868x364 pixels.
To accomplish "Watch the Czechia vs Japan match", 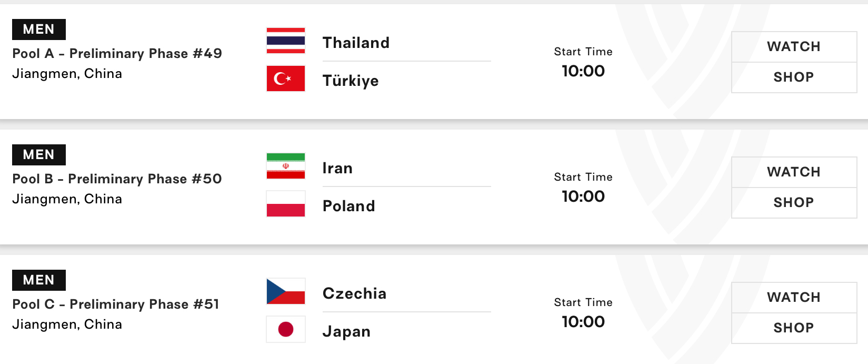I will (794, 298).
